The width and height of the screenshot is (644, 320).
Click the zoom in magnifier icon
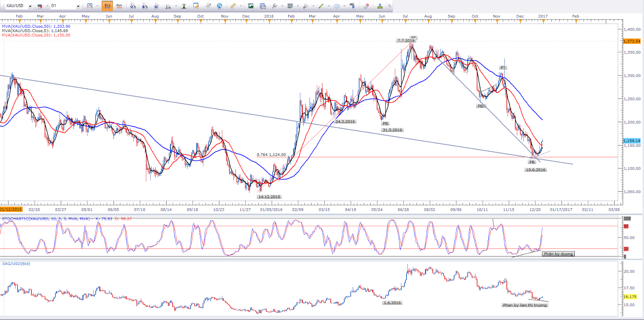pos(133,6)
